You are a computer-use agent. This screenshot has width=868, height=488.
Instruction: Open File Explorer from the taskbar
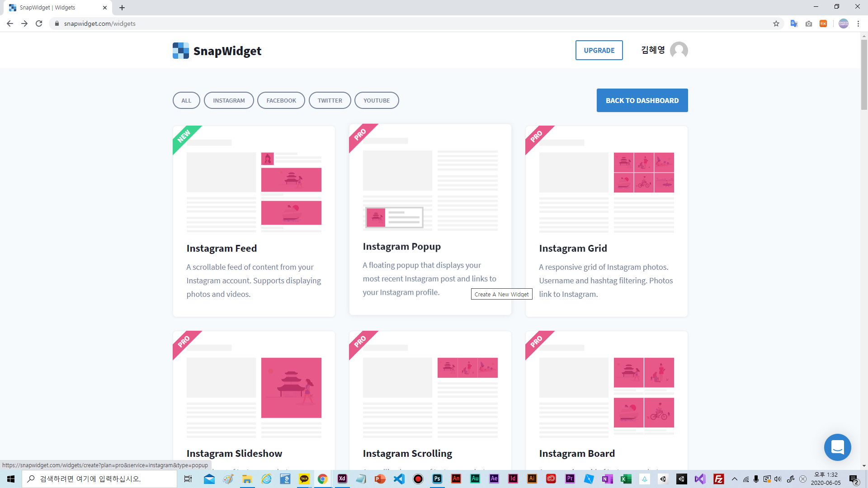click(x=247, y=479)
